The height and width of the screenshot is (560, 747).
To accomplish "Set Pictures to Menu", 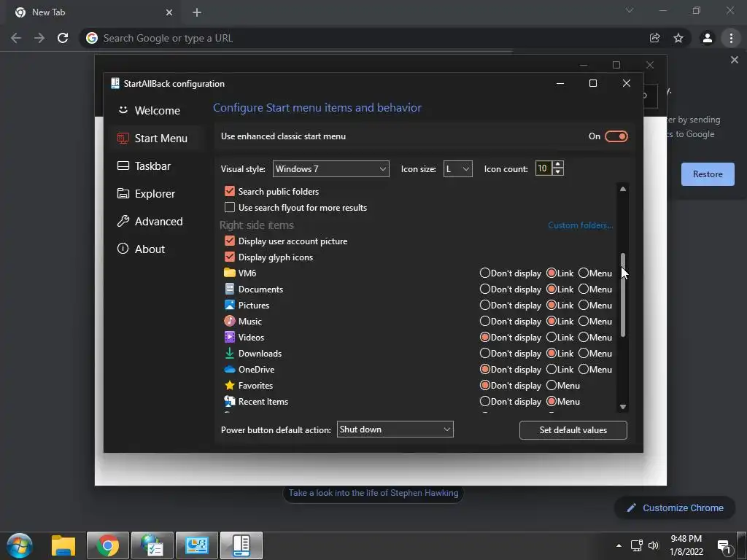I will coord(584,305).
